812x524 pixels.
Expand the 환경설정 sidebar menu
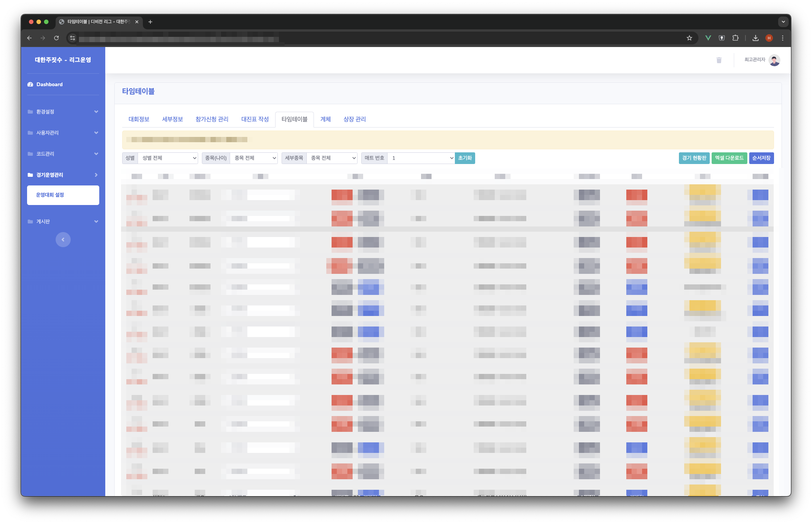63,112
